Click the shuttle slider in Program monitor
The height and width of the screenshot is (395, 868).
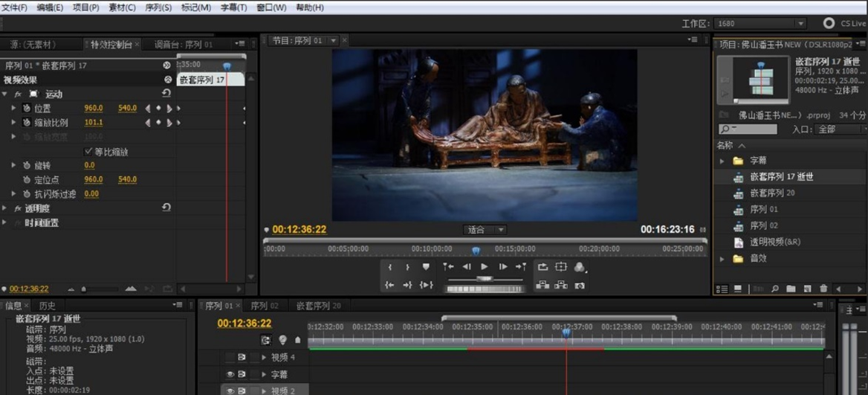click(485, 279)
